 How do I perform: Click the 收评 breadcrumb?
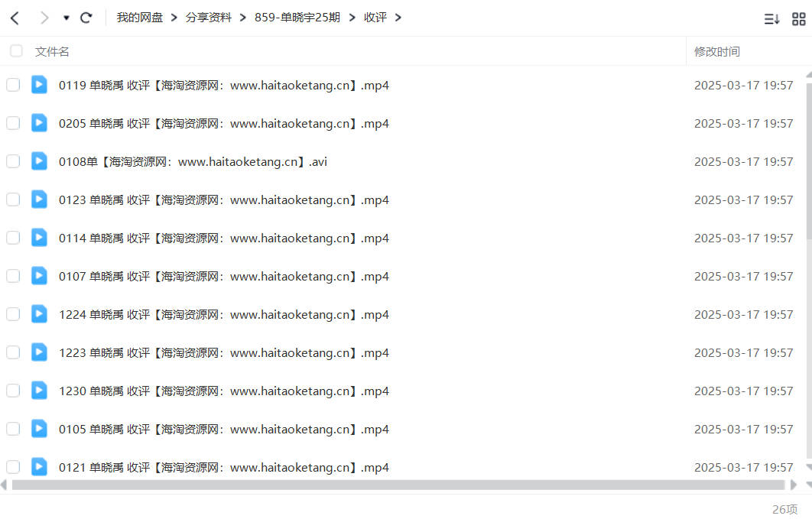pos(375,18)
